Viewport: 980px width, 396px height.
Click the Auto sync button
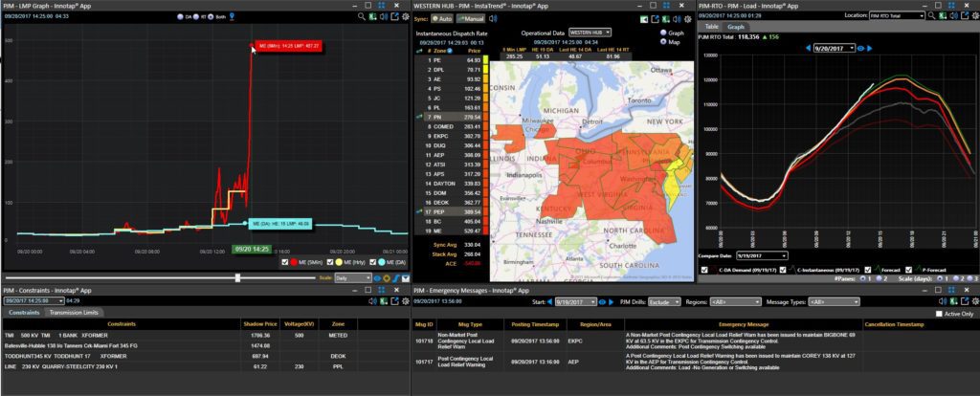click(440, 19)
